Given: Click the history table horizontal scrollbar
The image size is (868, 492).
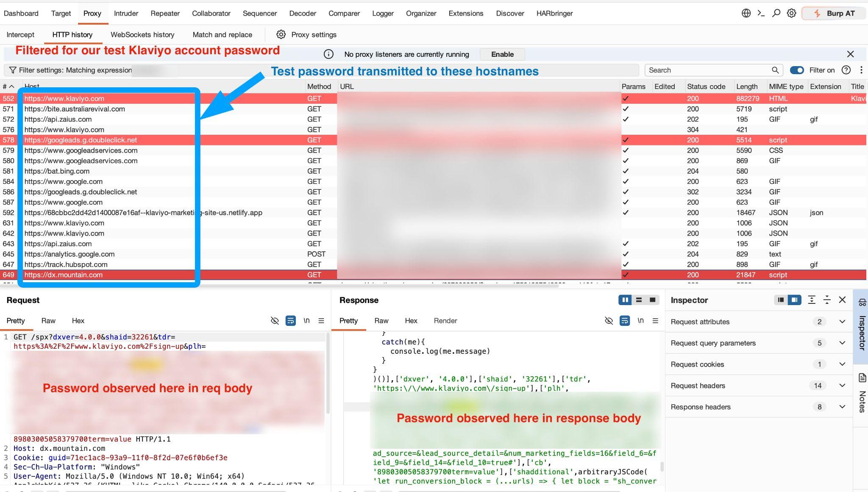Looking at the screenshot, I should [280, 286].
